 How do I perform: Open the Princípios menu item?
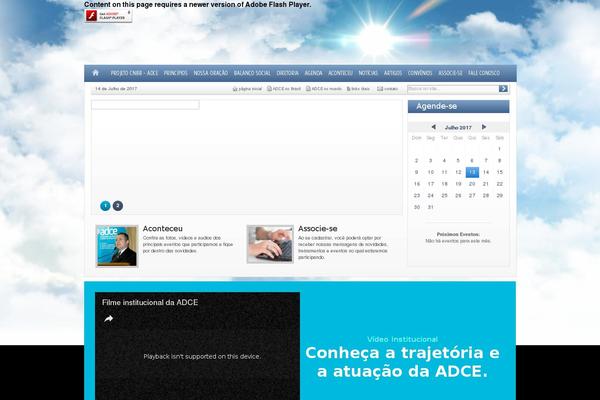176,73
